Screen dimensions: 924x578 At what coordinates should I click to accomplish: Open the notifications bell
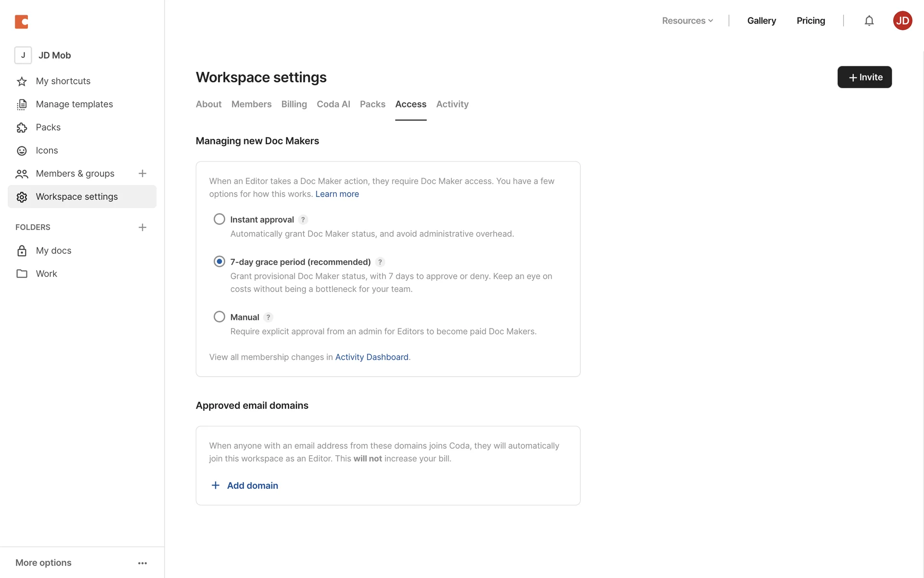coord(869,21)
